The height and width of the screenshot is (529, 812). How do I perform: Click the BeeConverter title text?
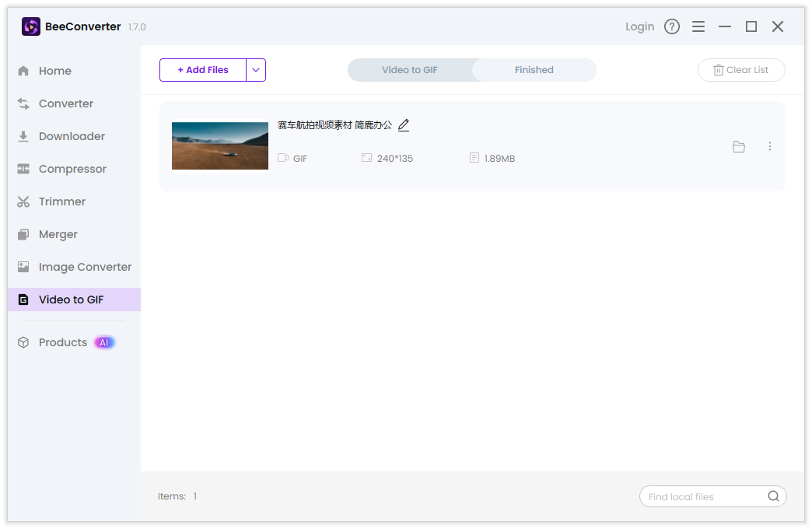(x=83, y=26)
